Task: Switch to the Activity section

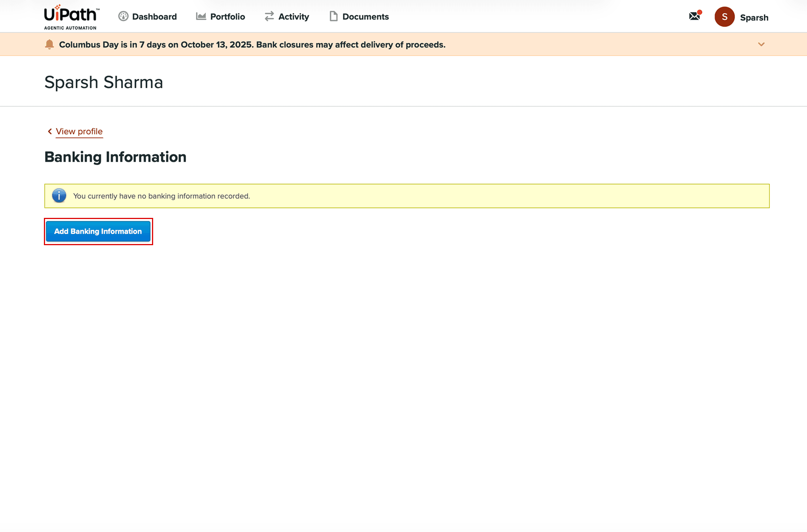Action: tap(293, 17)
